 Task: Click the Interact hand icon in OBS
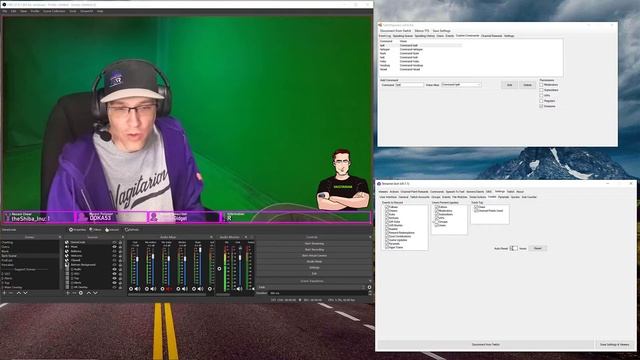point(107,230)
